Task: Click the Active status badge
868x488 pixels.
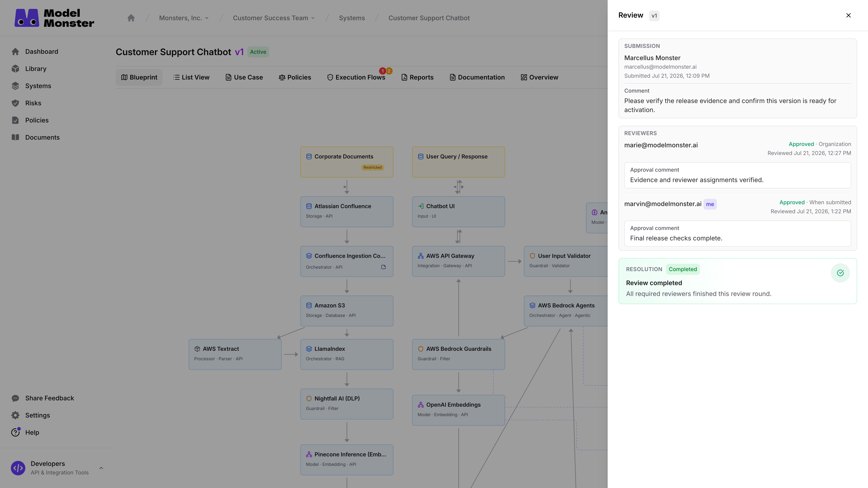Action: (x=258, y=52)
